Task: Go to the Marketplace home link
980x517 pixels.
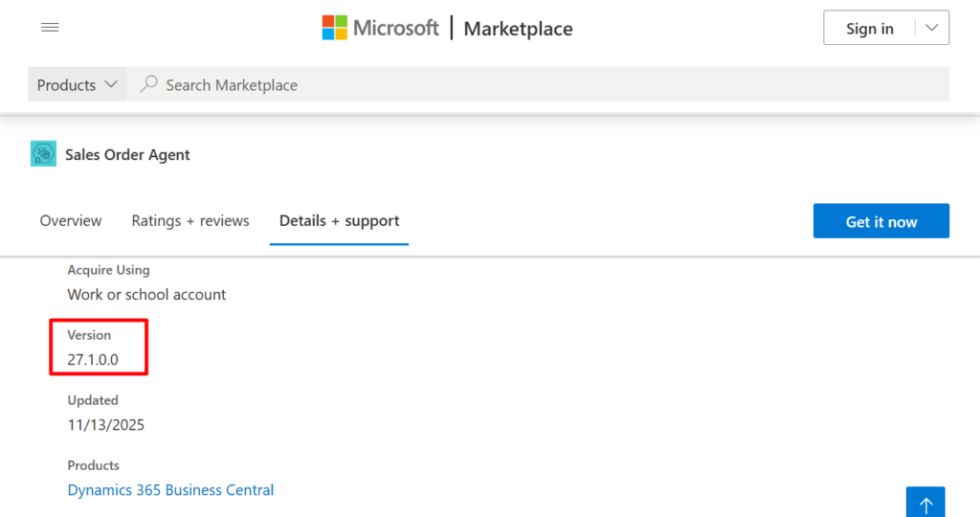Action: click(x=518, y=29)
